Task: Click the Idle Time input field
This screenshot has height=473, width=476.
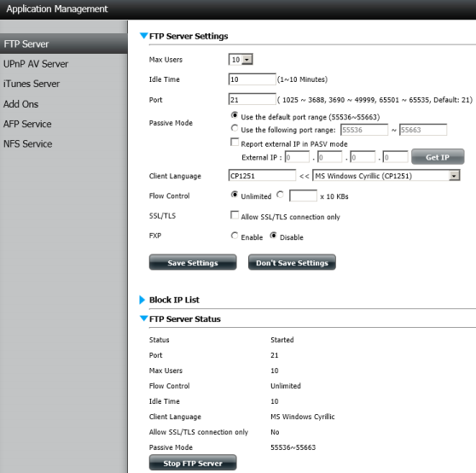Action: [x=252, y=79]
